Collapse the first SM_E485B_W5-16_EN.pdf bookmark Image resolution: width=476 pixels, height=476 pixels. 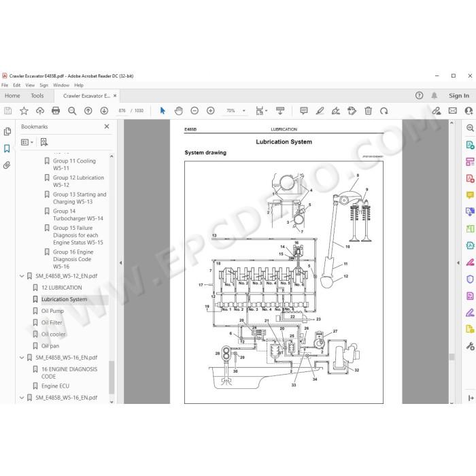(x=22, y=358)
